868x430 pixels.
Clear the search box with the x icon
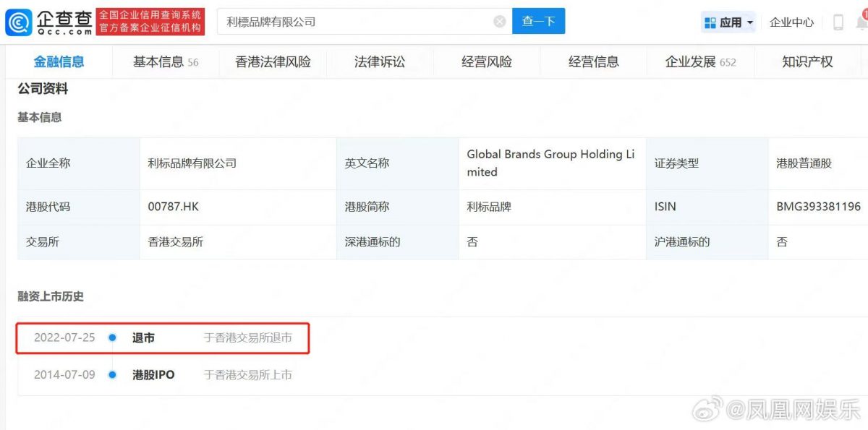[x=499, y=22]
